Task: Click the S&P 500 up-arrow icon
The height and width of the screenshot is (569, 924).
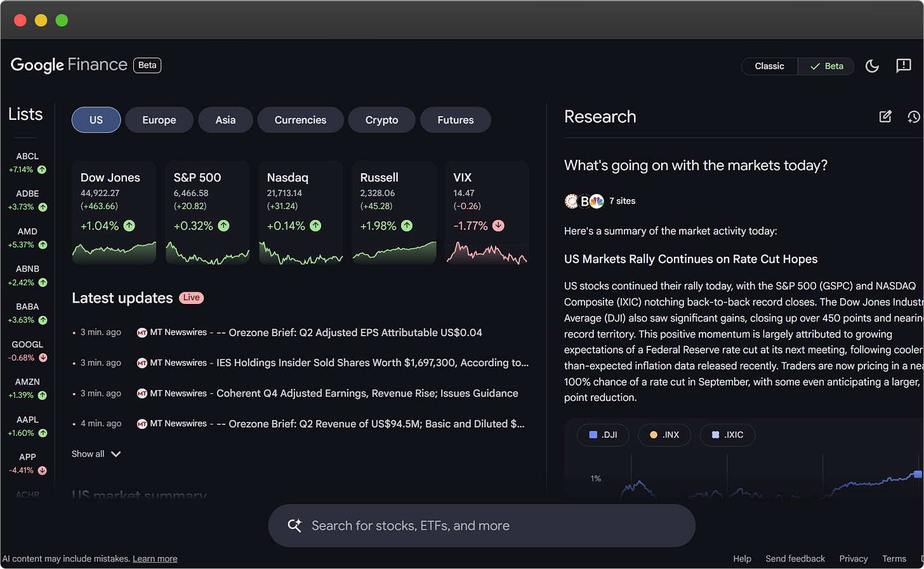Action: tap(224, 226)
